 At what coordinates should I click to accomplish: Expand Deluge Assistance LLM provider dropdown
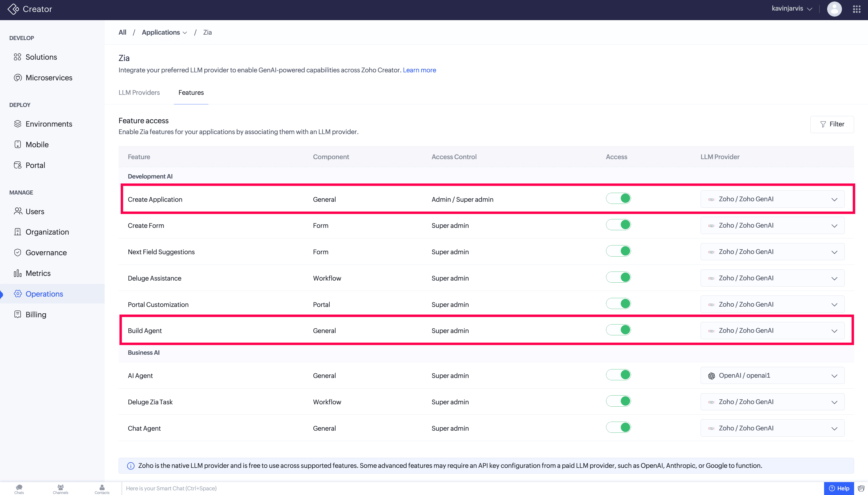point(772,278)
